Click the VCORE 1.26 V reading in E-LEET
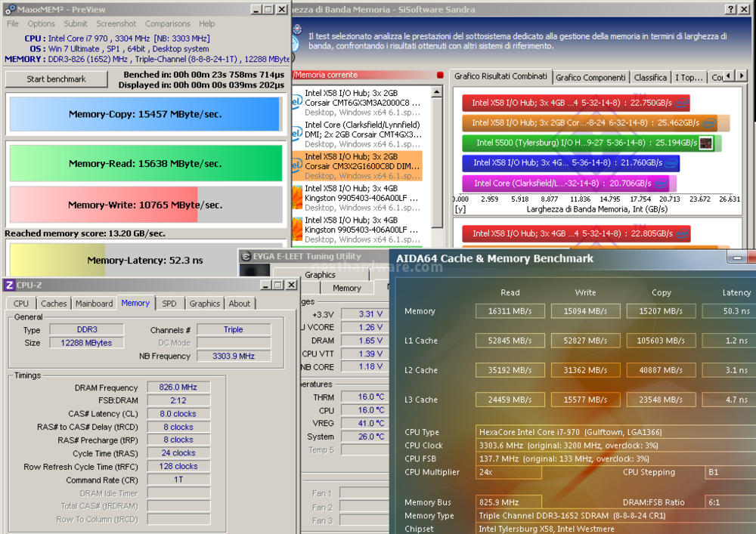The width and height of the screenshot is (756, 534). click(x=365, y=327)
